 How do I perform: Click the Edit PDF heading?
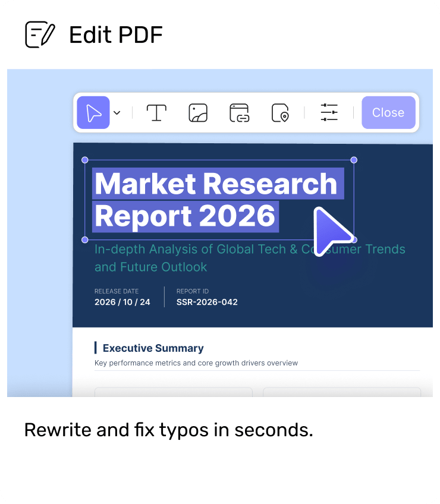[116, 34]
